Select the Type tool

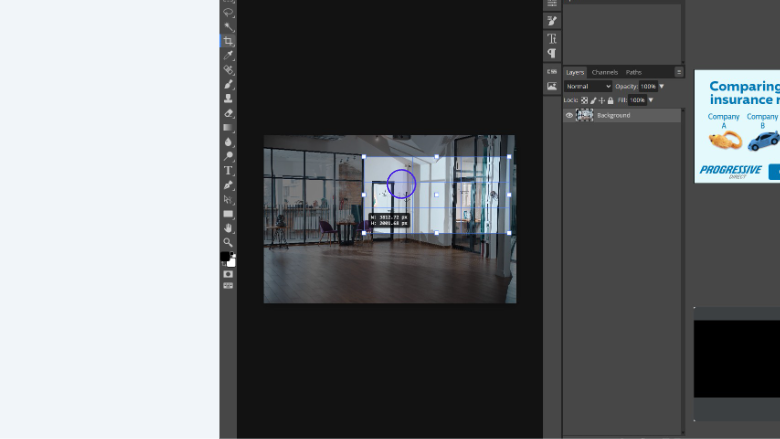(x=228, y=170)
